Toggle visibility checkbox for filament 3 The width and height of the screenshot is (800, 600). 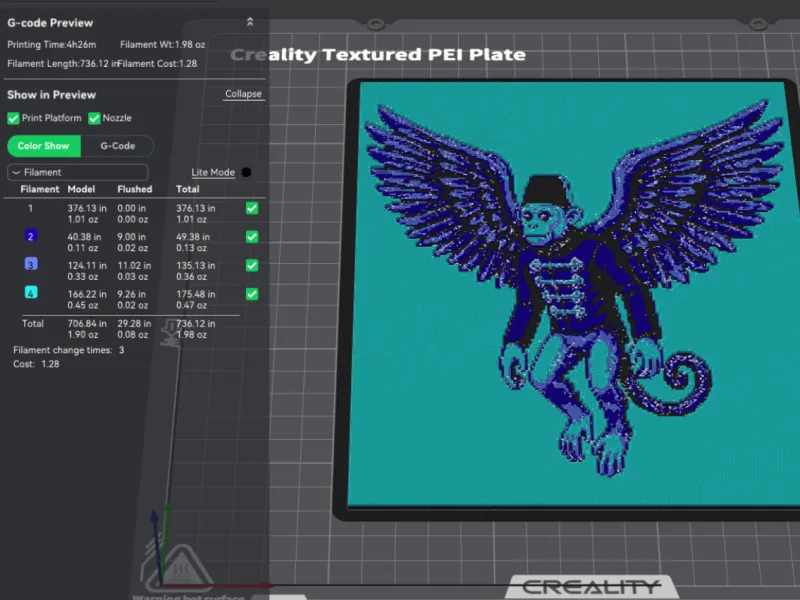(x=252, y=265)
